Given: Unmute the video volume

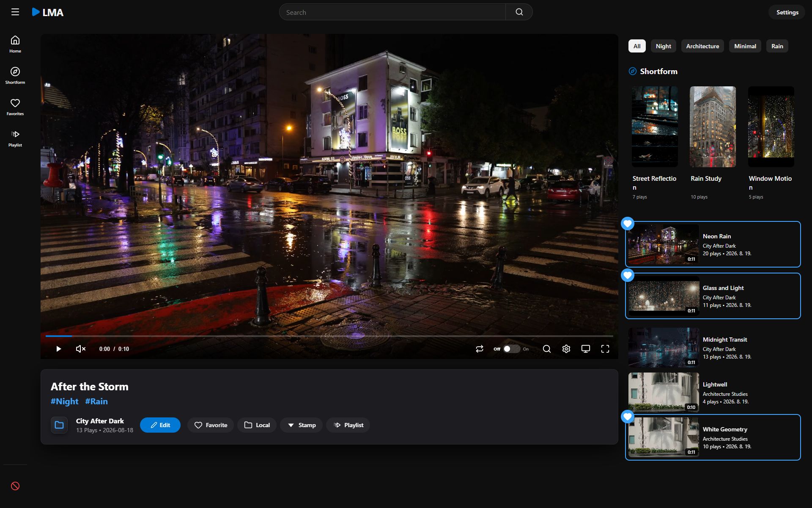Looking at the screenshot, I should 81,349.
